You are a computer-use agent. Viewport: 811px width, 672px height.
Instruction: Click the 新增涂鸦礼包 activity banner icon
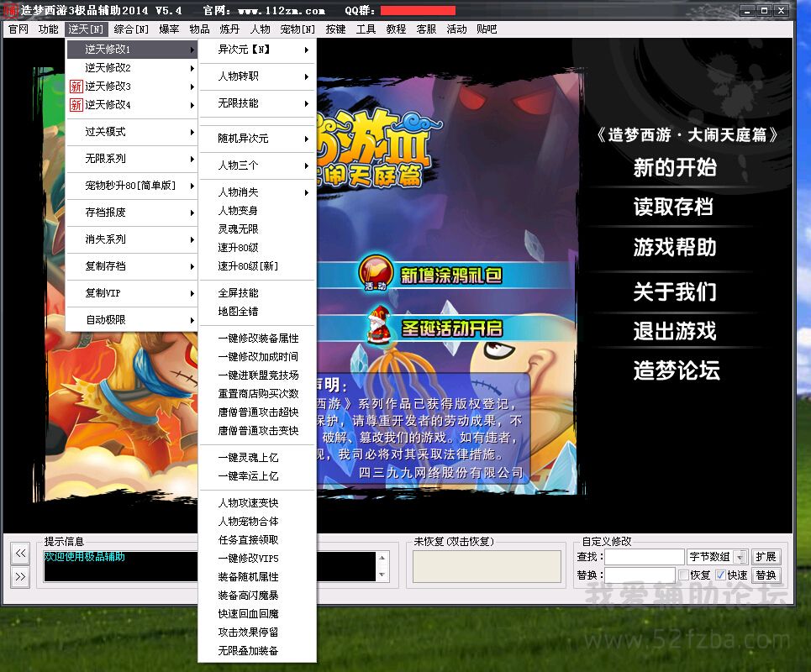[376, 272]
